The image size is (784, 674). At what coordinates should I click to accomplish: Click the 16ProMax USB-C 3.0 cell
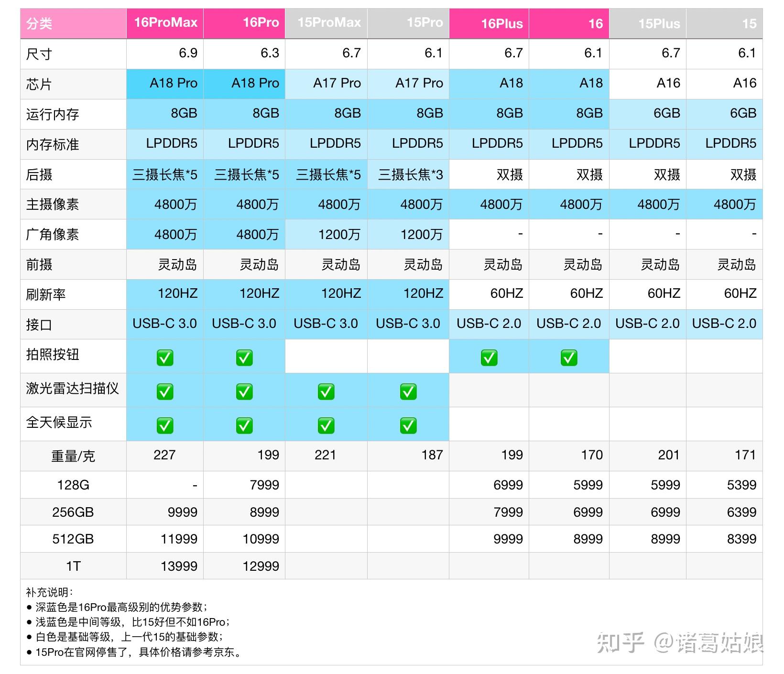(x=165, y=324)
